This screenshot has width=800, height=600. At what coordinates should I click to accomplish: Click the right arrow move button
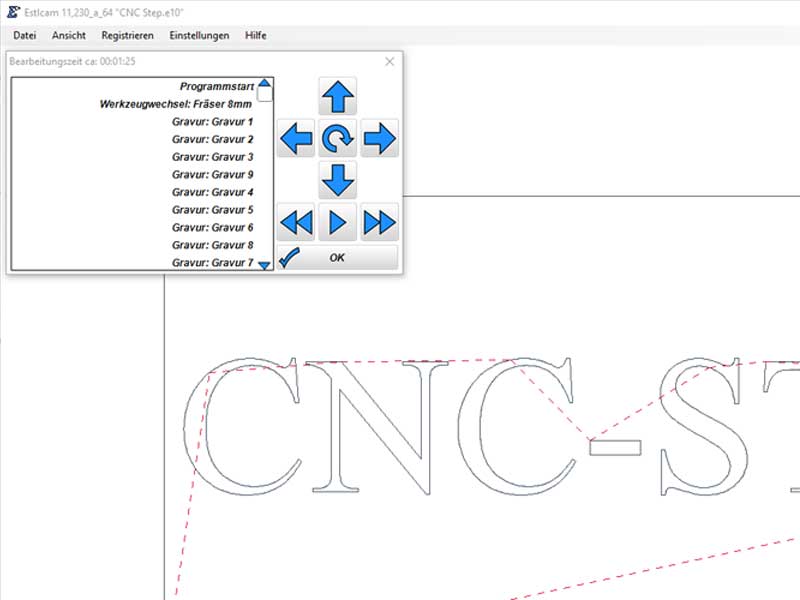point(379,138)
